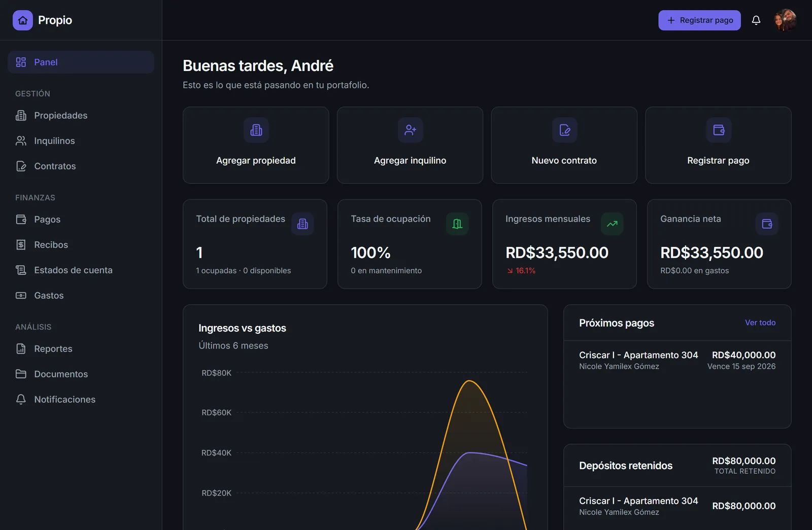Open Ver todo link in Próximos pagos
The image size is (812, 530).
point(760,323)
